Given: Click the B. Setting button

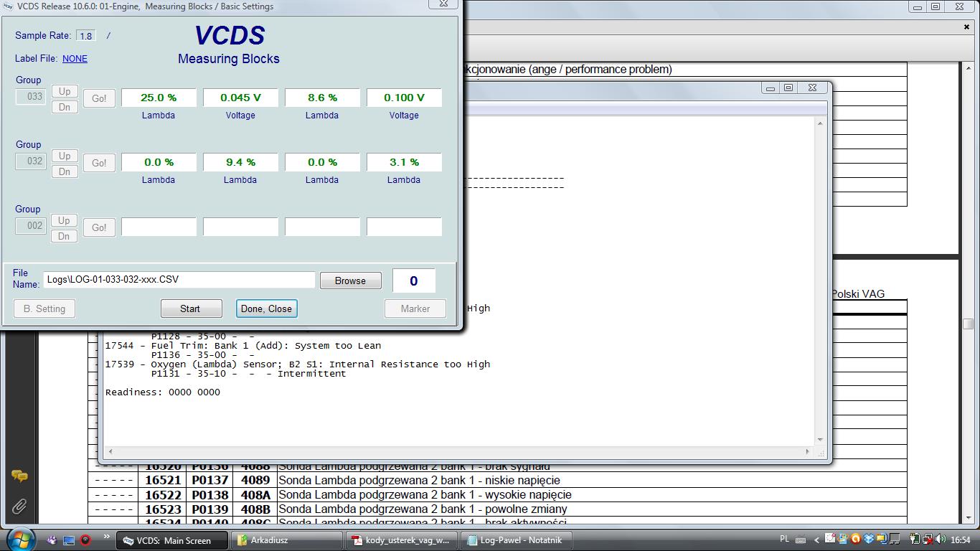Looking at the screenshot, I should [x=44, y=309].
